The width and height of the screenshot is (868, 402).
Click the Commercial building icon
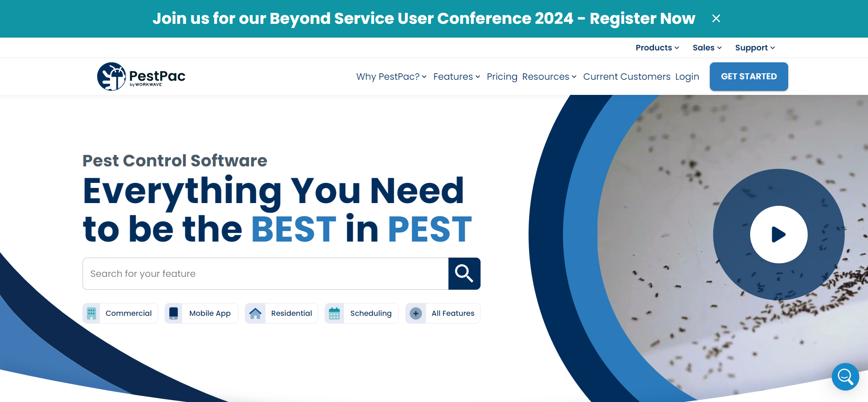[x=91, y=314]
